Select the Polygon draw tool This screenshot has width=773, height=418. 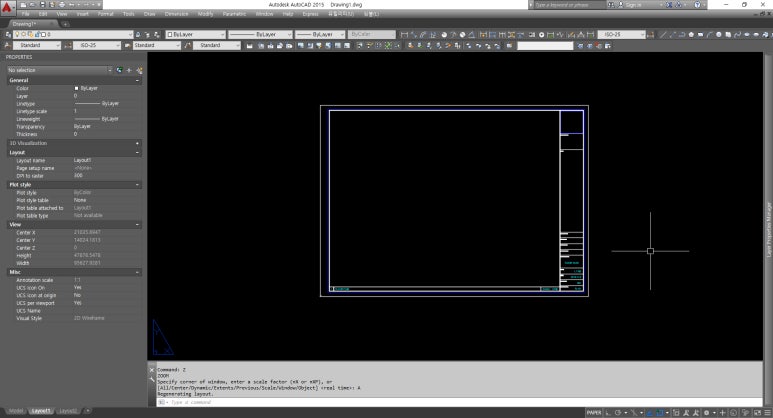pyautogui.click(x=691, y=35)
